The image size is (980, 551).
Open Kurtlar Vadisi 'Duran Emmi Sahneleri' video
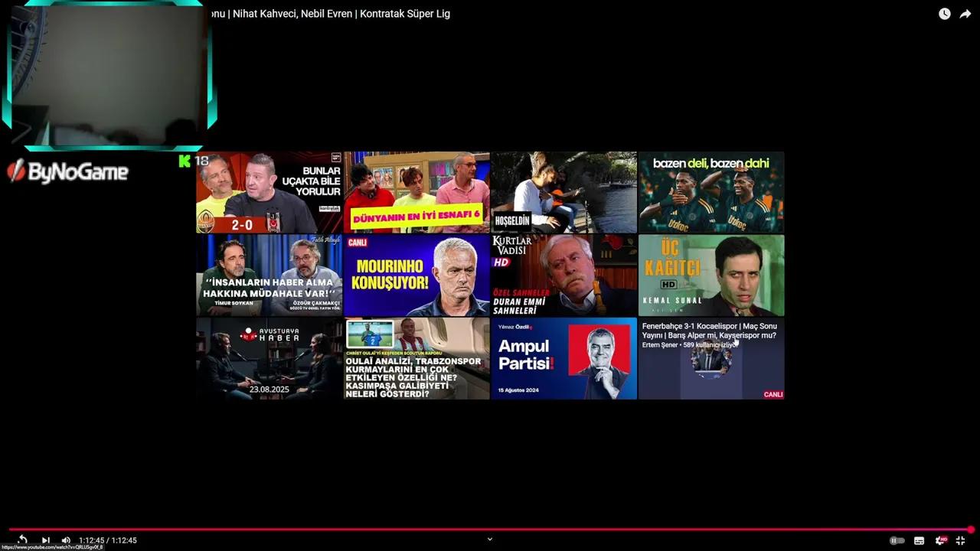(563, 275)
